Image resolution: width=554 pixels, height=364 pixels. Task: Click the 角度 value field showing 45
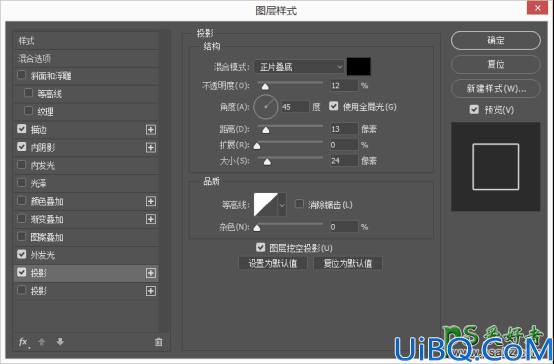click(x=295, y=107)
